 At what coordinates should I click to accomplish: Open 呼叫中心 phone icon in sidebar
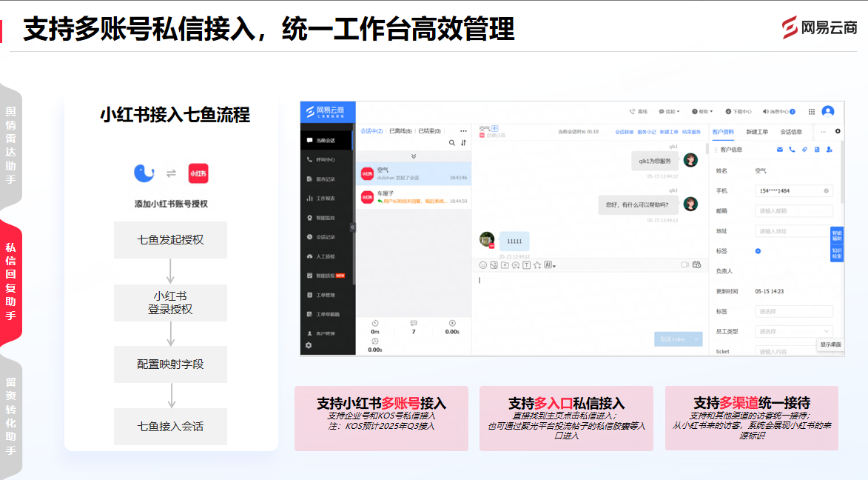tap(309, 160)
